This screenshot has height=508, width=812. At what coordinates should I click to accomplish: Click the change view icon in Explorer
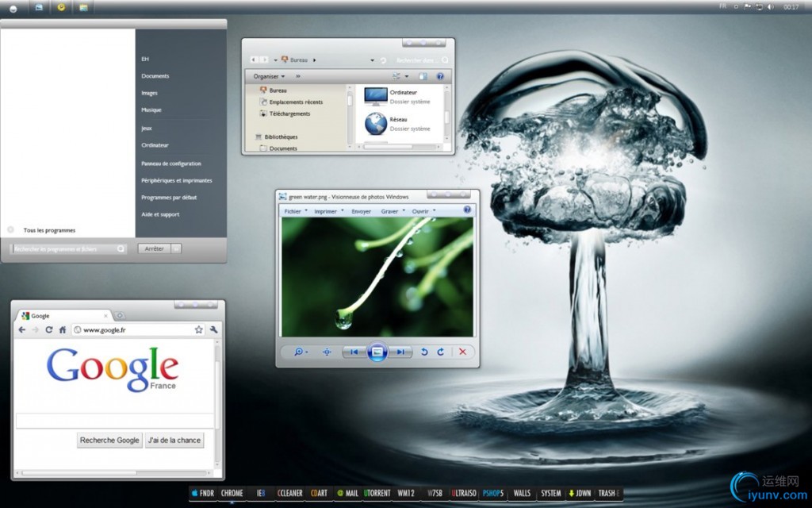(396, 76)
